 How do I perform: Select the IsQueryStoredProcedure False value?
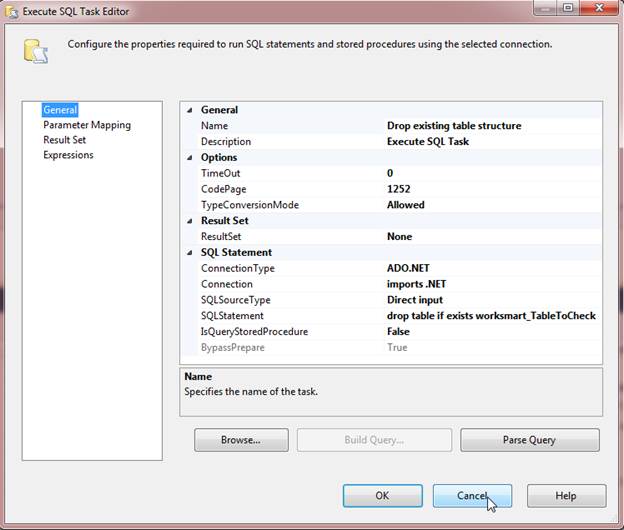[x=492, y=332]
